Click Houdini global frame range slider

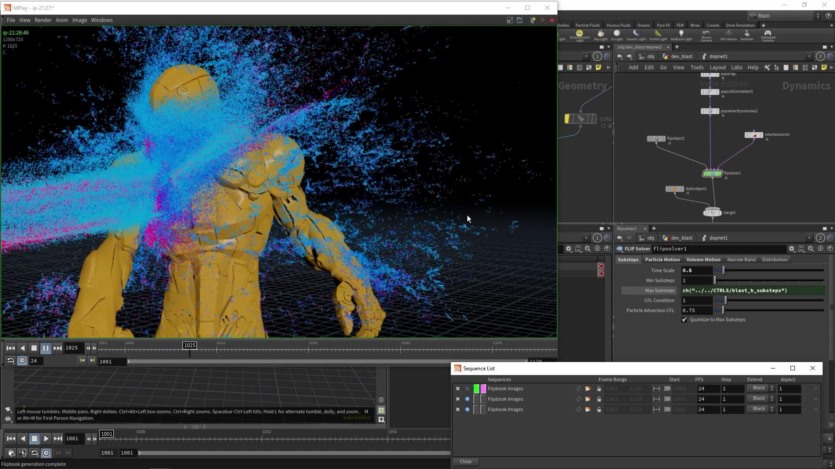click(294, 453)
